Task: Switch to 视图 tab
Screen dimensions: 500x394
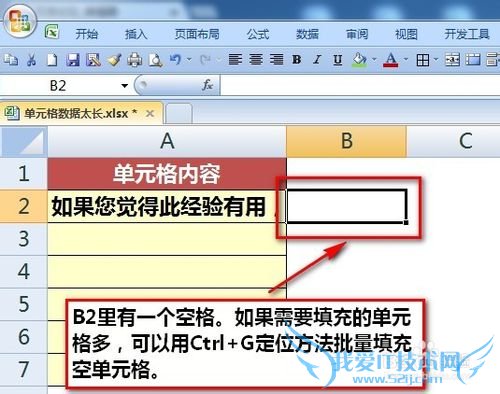Action: coord(406,34)
